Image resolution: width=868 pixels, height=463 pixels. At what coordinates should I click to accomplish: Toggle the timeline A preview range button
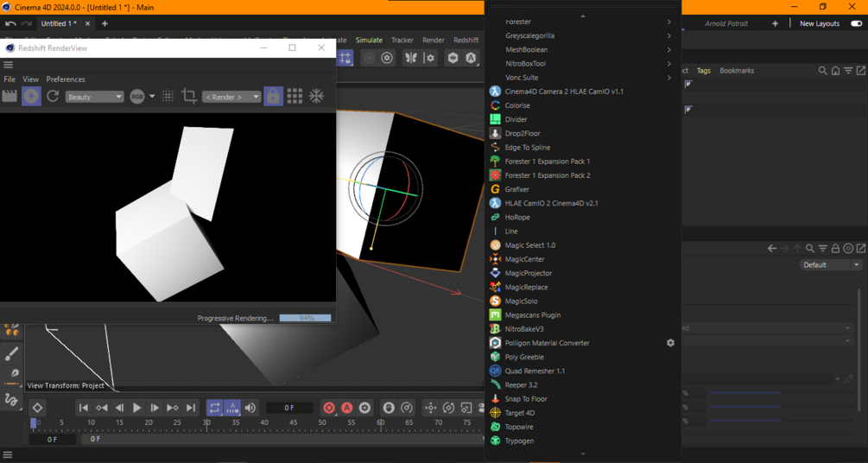pyautogui.click(x=232, y=409)
